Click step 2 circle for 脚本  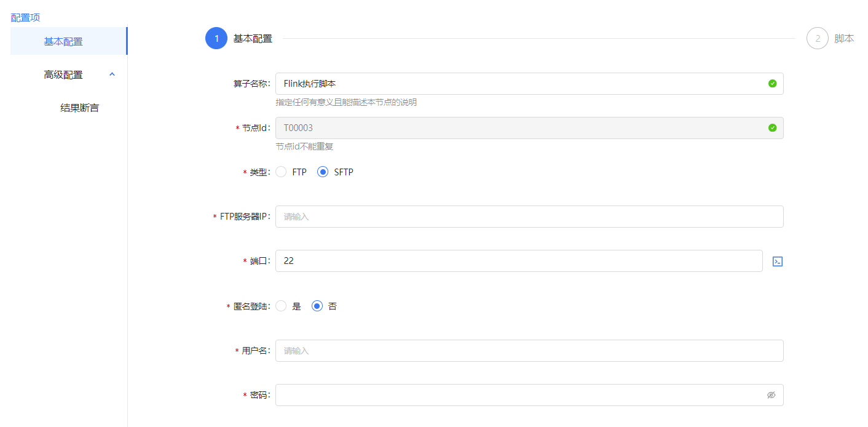click(817, 38)
